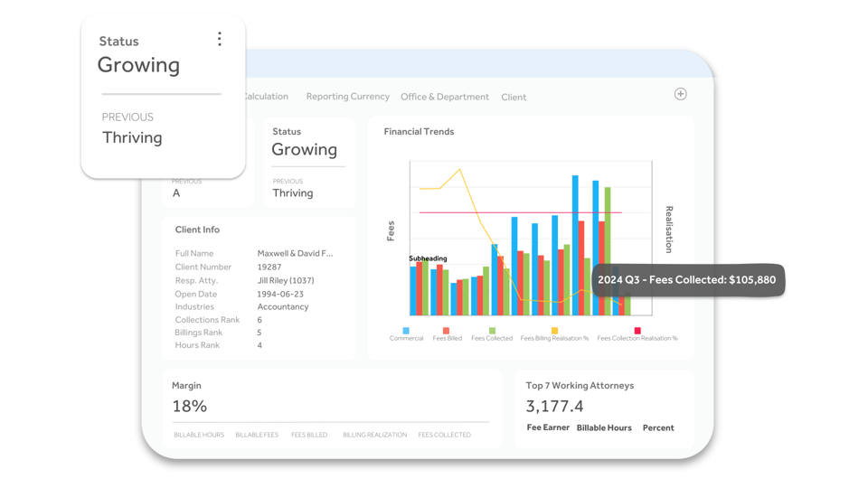Click the Collections Rank label
Image resolution: width=868 pixels, height=488 pixels.
click(x=207, y=320)
